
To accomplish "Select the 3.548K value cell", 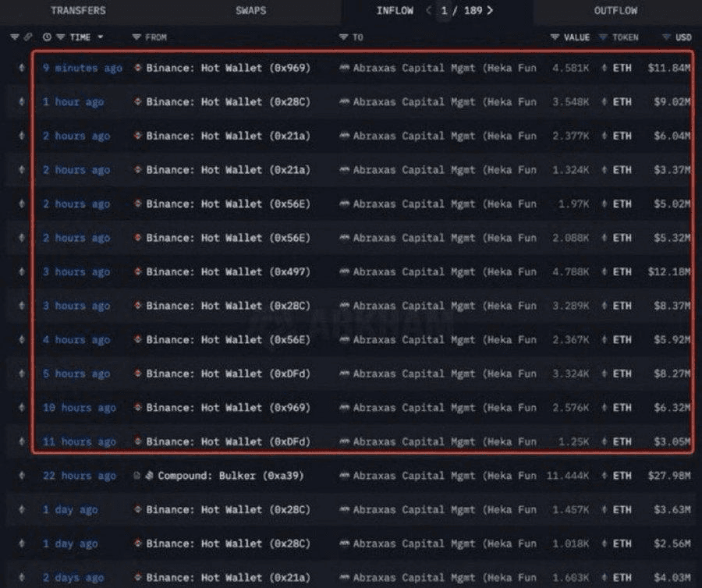I will click(x=570, y=102).
